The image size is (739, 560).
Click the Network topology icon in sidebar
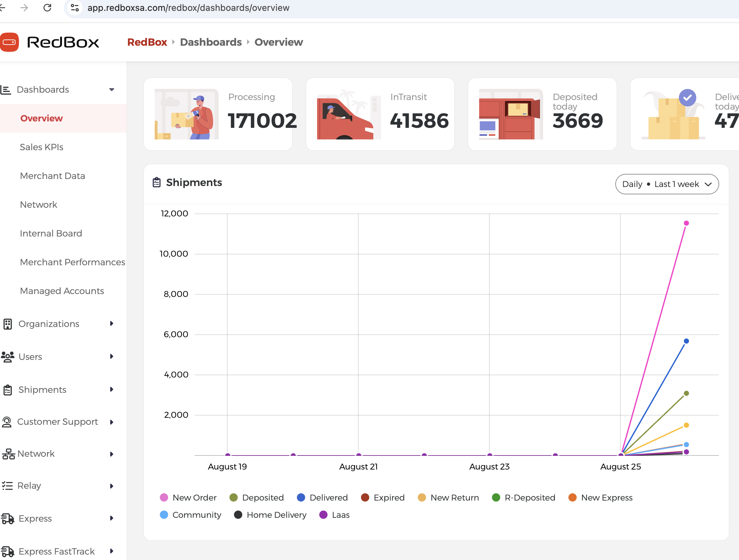tap(8, 454)
